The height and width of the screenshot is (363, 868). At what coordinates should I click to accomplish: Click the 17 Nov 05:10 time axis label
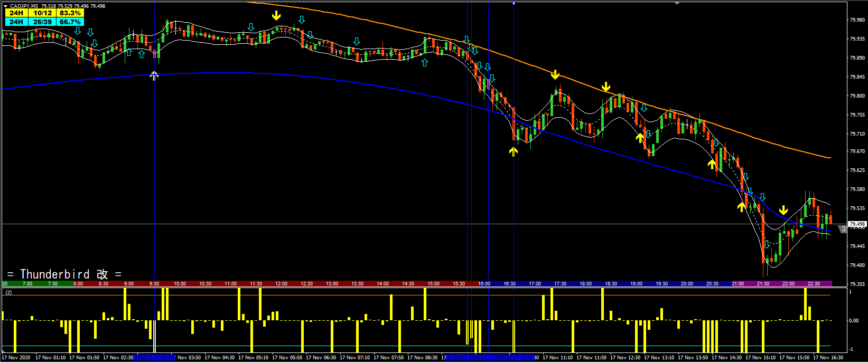pyautogui.click(x=254, y=358)
